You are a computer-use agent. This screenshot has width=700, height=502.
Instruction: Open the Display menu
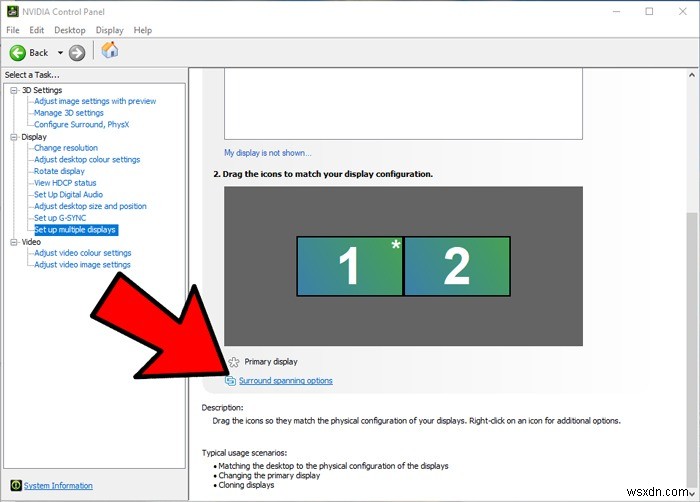click(109, 30)
